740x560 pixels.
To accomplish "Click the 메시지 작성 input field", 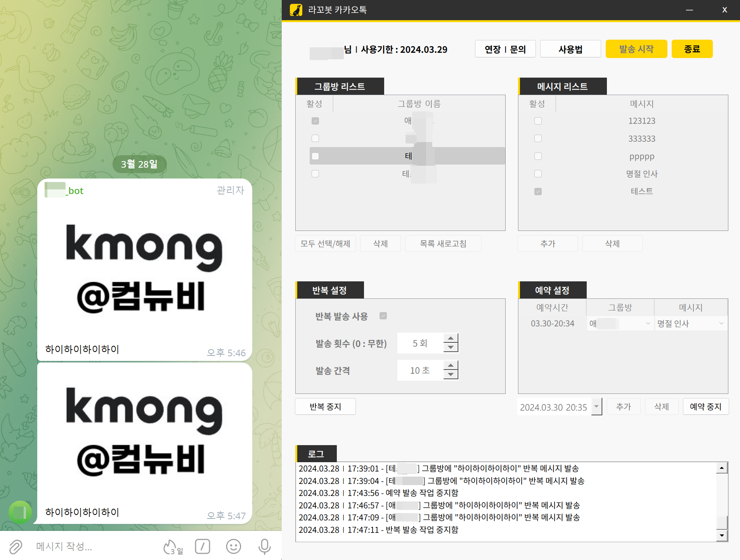I will [93, 546].
